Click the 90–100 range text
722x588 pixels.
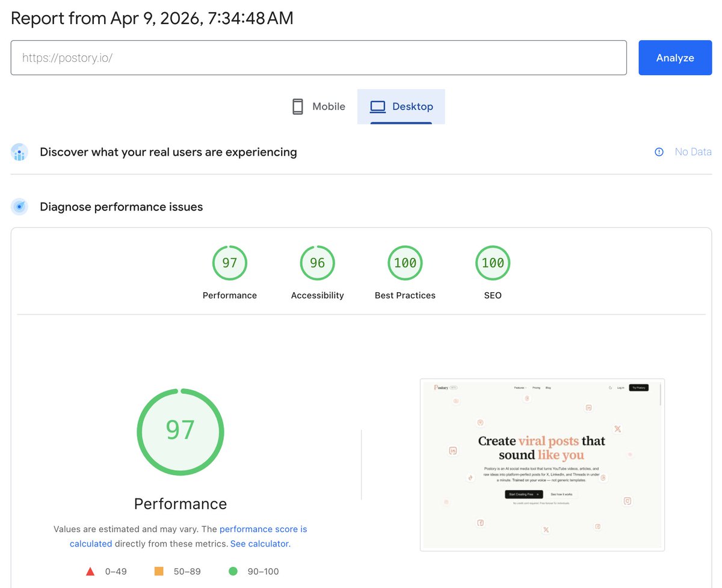[264, 571]
